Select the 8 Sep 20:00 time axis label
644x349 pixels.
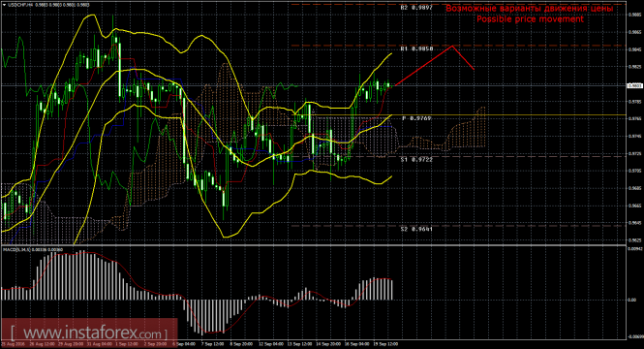(x=241, y=343)
